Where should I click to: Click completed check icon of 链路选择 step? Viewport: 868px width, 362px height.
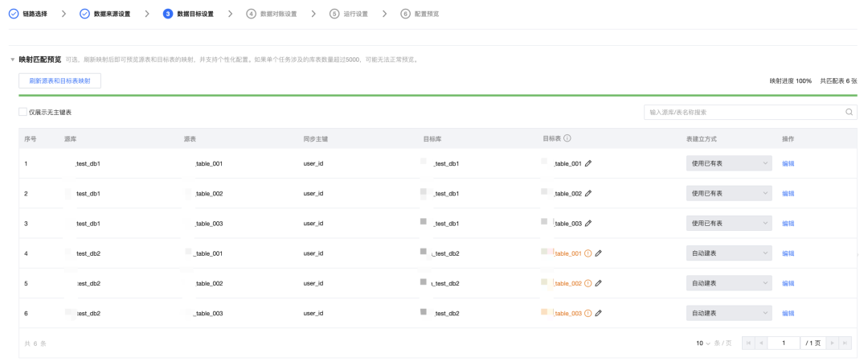(x=14, y=14)
